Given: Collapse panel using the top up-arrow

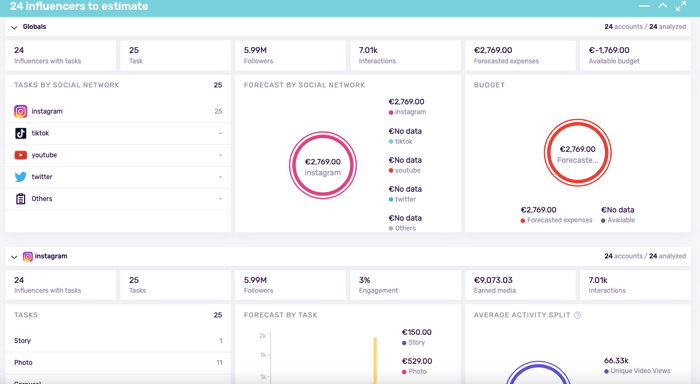Looking at the screenshot, I should click(x=663, y=5).
